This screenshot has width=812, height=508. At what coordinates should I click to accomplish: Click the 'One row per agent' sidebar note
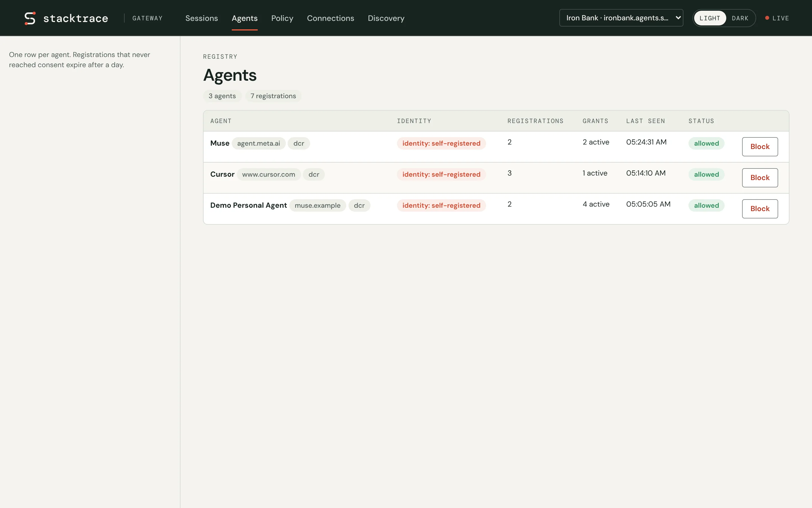(80, 60)
